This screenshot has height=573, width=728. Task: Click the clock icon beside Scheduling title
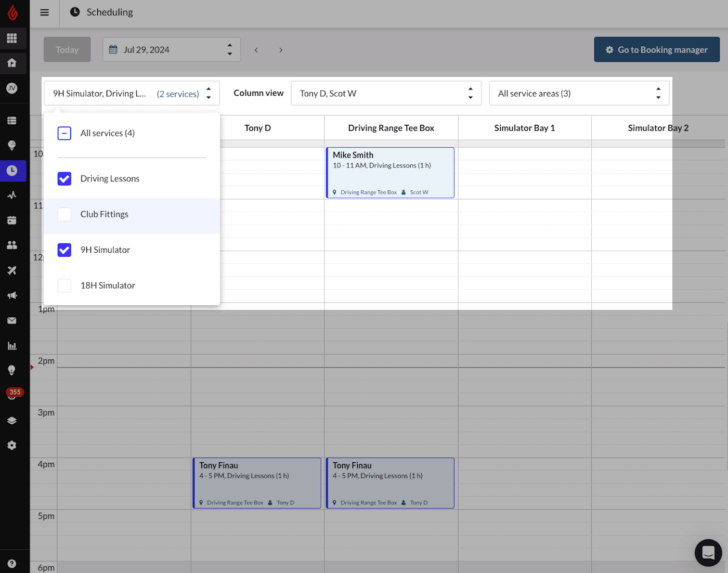[x=75, y=12]
